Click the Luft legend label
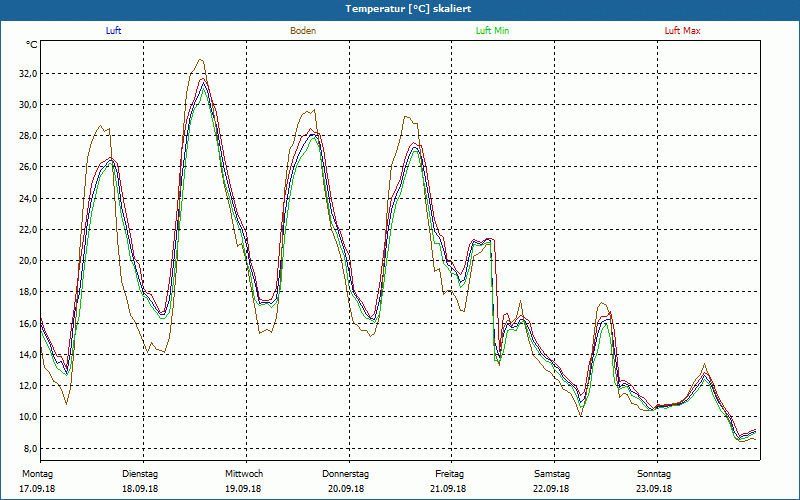 [113, 31]
